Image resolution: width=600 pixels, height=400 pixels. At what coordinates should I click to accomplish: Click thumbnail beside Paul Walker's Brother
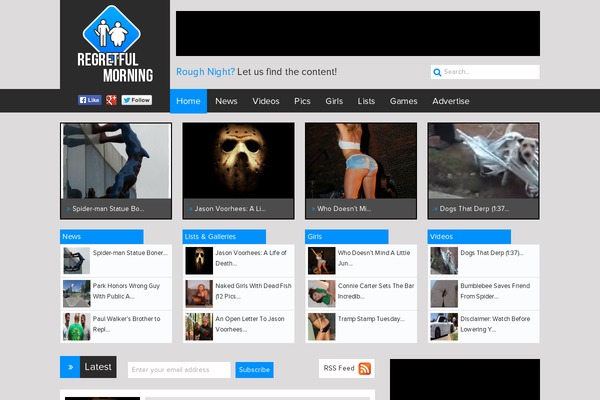click(x=77, y=327)
